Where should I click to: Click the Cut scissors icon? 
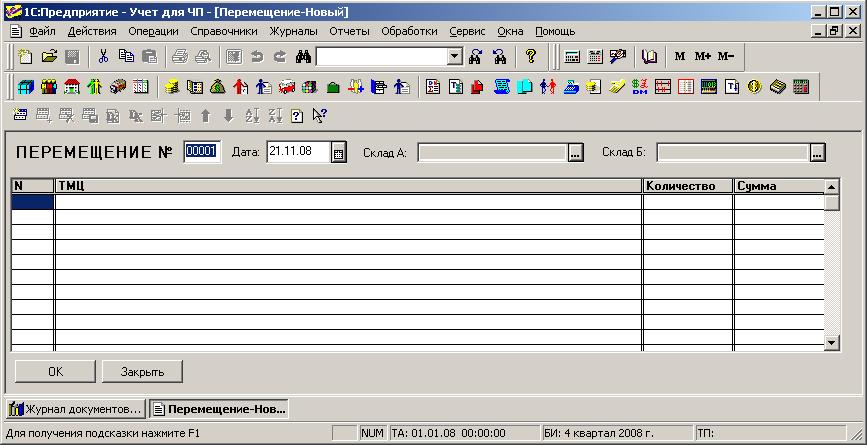[103, 57]
